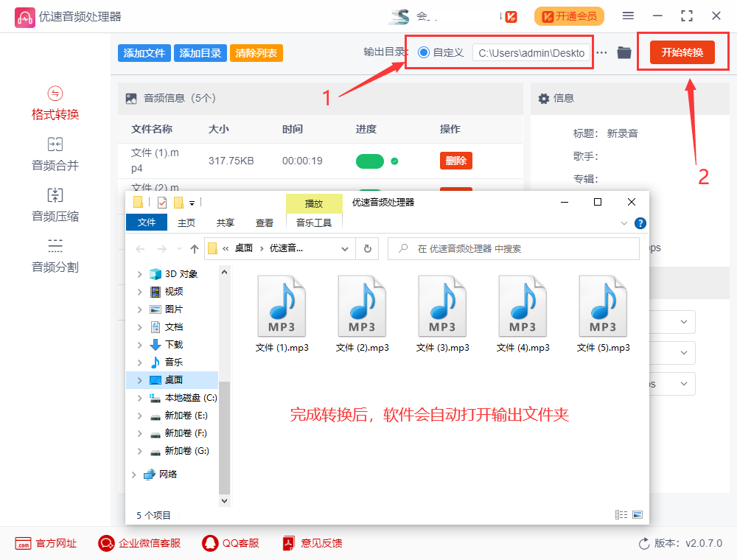This screenshot has height=560, width=737.
Task: Open the 格式转换 format conversion tool
Action: (55, 104)
